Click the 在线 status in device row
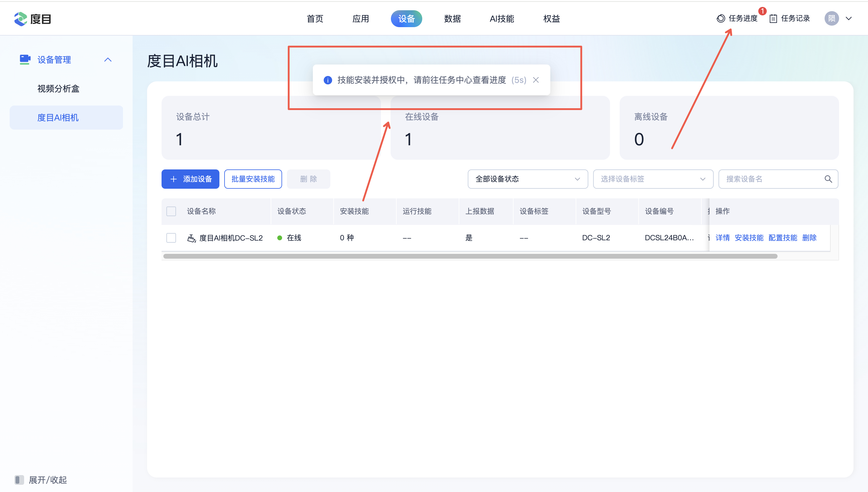Image resolution: width=868 pixels, height=492 pixels. point(289,238)
